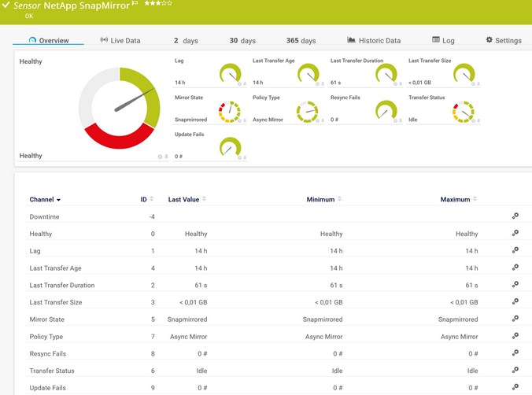Switch to the Live Data tab
Viewport: 532px width, 395px height.
click(120, 40)
